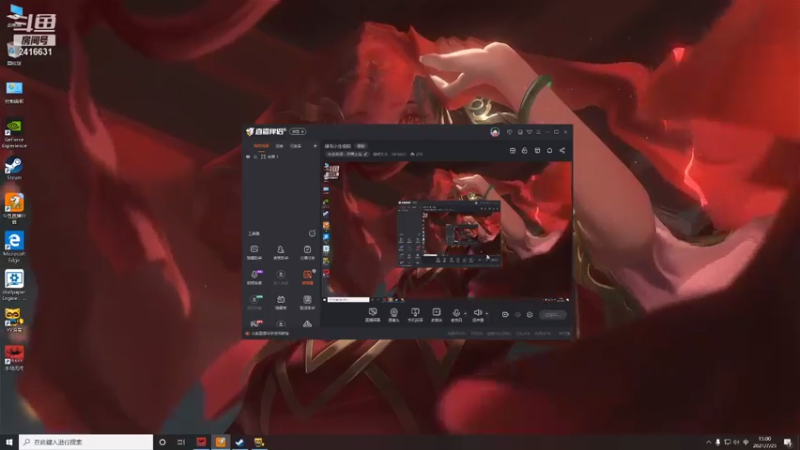This screenshot has width=800, height=450.
Task: Click the orange Douyu companion taskbar icon
Action: click(220, 442)
